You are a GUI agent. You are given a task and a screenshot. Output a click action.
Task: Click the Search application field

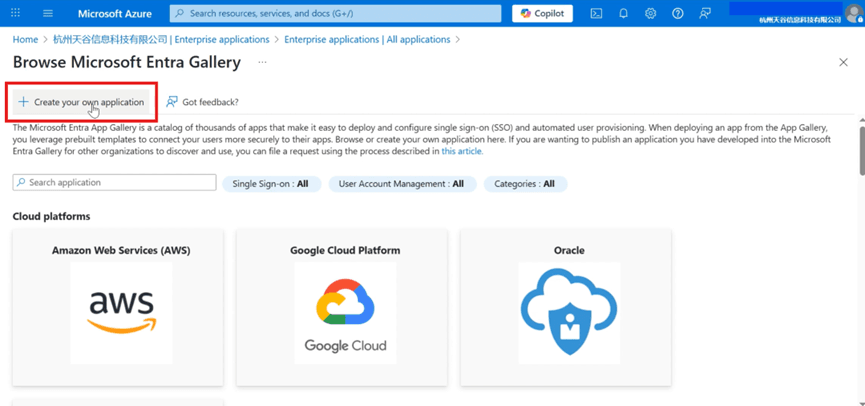coord(114,183)
